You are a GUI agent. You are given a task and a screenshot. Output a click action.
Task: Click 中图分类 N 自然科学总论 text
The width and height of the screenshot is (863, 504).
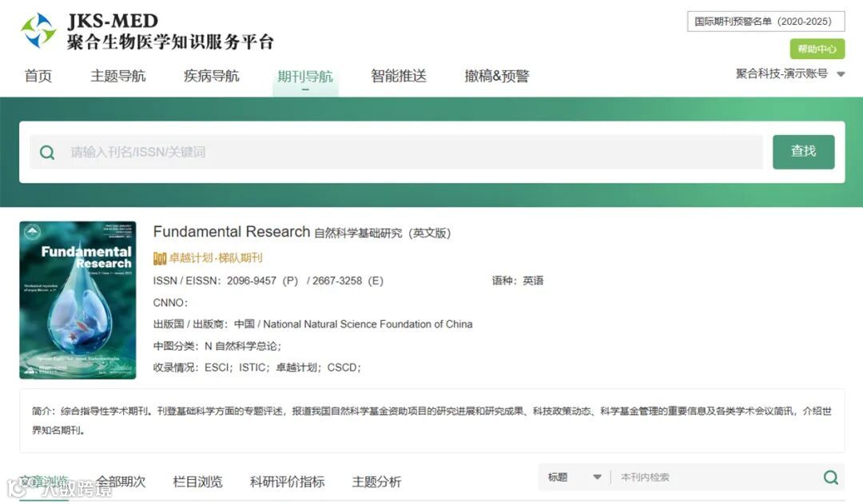[x=217, y=346]
